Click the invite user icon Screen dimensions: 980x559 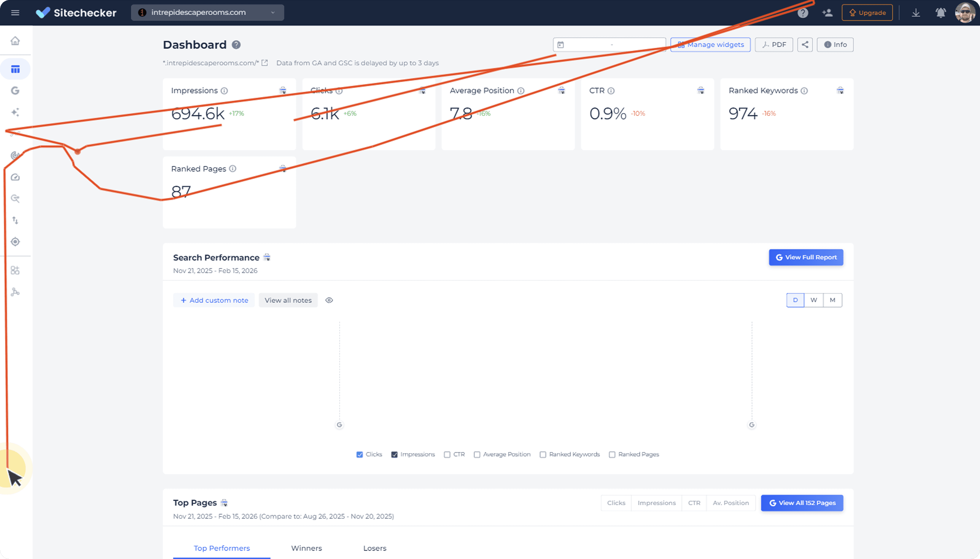(827, 13)
